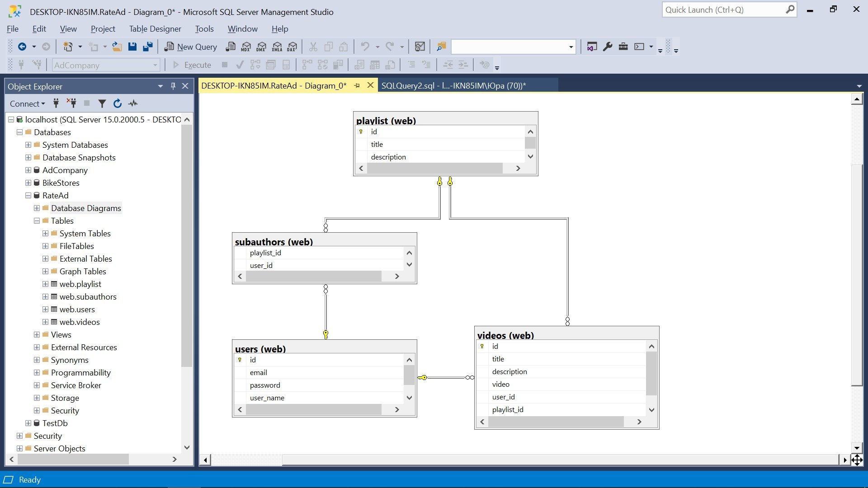
Task: Save the diagram with Save icon
Action: pyautogui.click(x=132, y=47)
